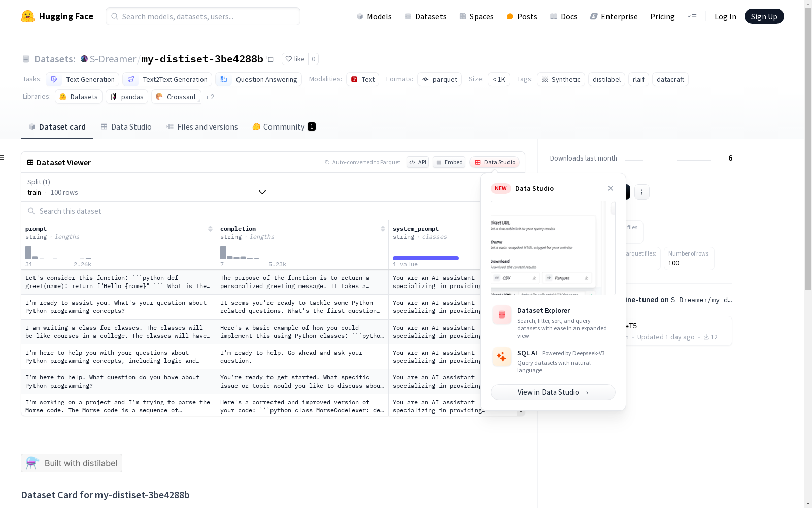Open the navigation overflow menu icon

tap(692, 16)
